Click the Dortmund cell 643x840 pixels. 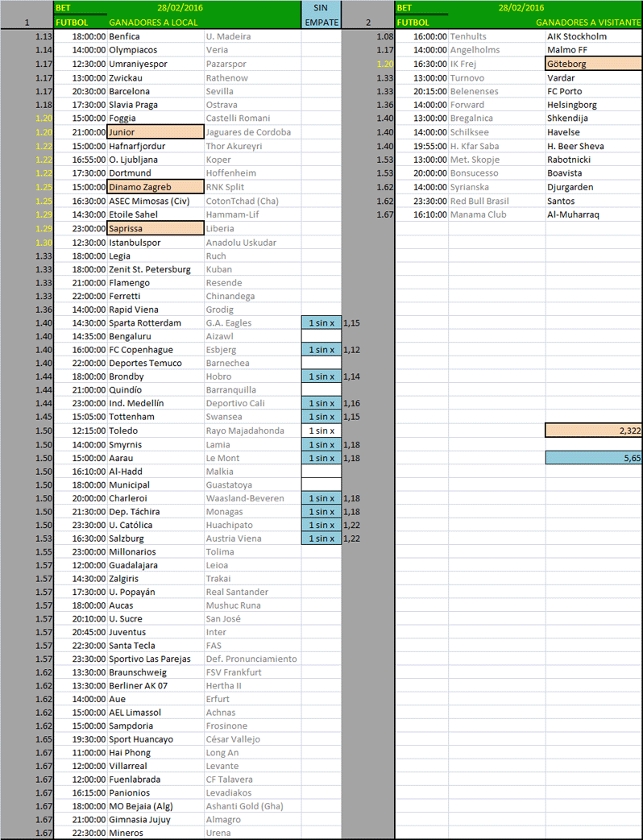[x=156, y=173]
